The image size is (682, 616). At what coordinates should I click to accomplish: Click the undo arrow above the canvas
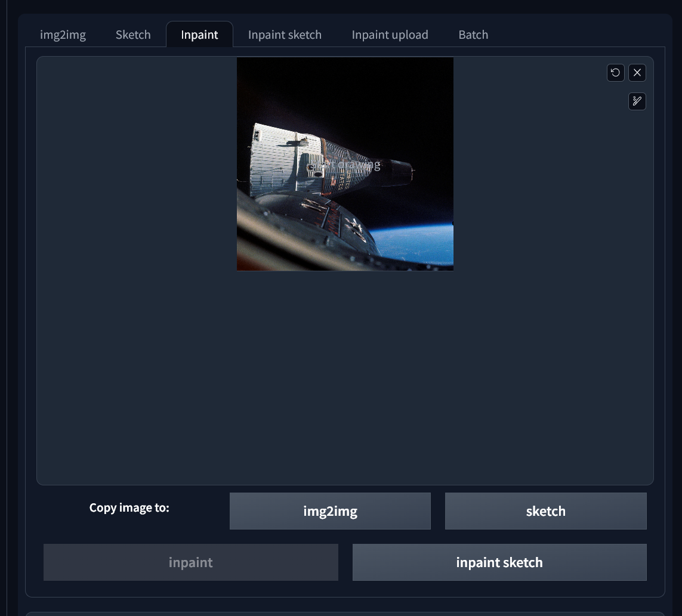[x=616, y=72]
